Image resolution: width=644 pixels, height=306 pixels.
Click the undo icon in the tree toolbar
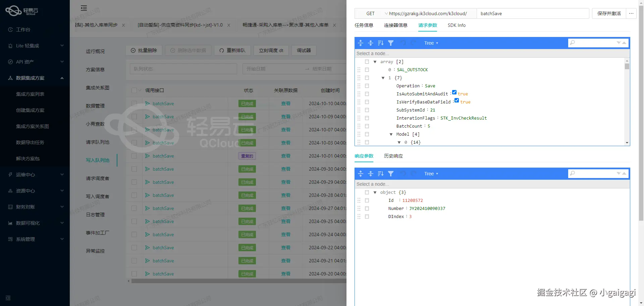[x=402, y=43]
